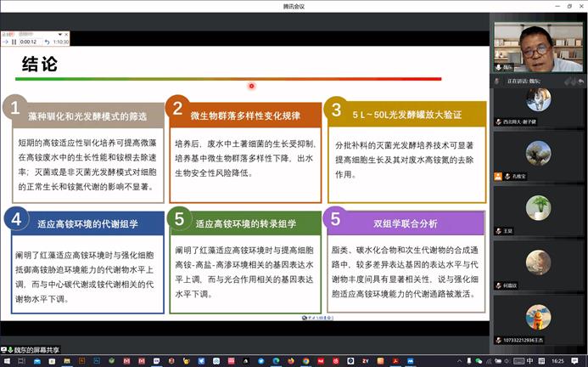Open the Windows Start menu

coord(6,361)
